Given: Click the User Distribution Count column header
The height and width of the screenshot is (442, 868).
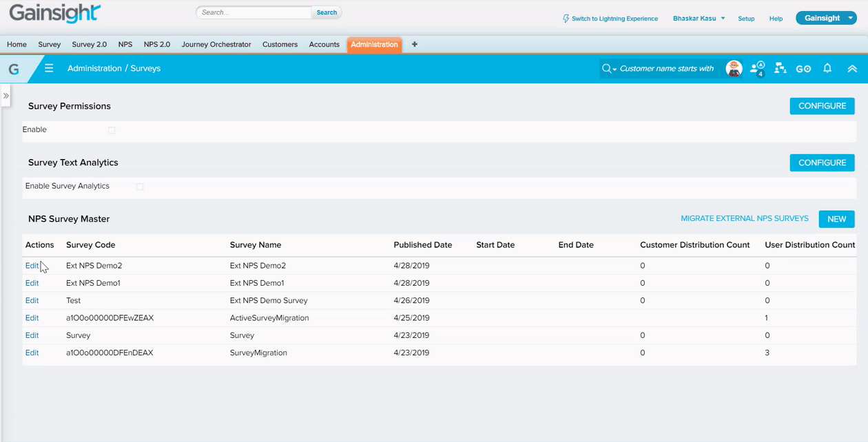Looking at the screenshot, I should coord(810,245).
